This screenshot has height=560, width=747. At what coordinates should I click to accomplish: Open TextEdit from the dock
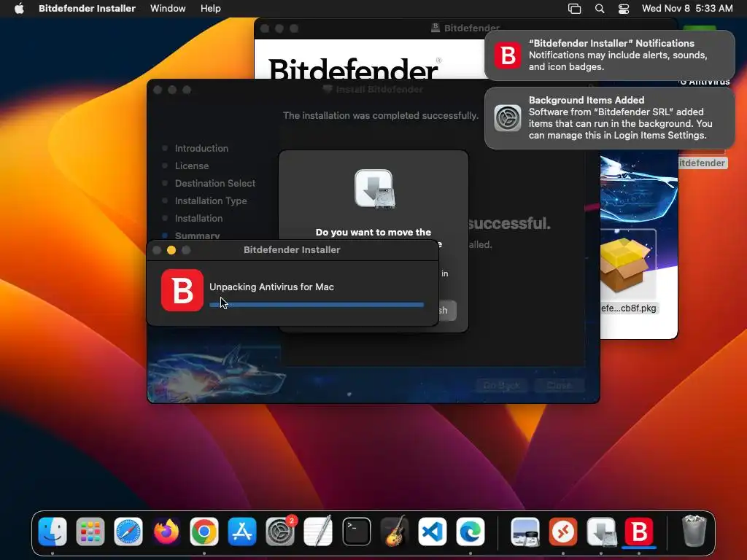(318, 532)
